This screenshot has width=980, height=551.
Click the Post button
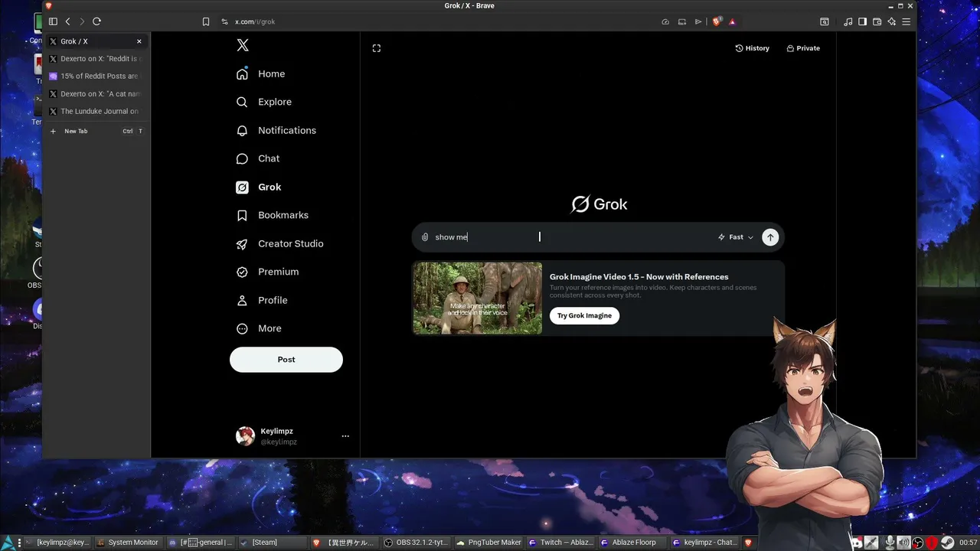point(286,360)
